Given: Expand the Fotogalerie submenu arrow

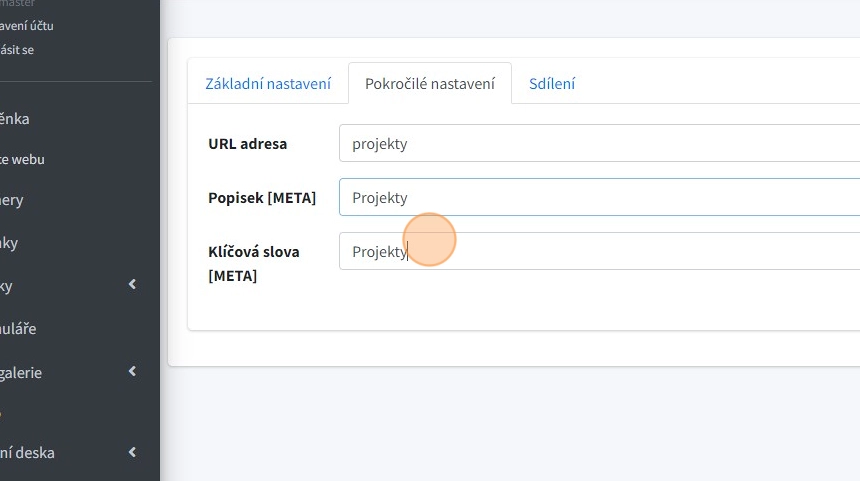Looking at the screenshot, I should coord(133,372).
